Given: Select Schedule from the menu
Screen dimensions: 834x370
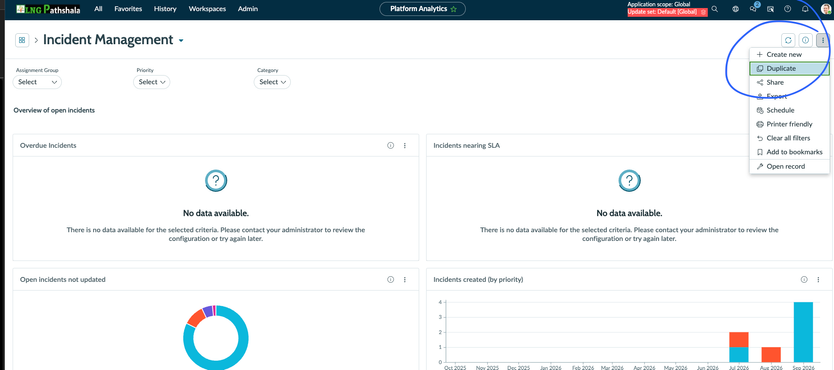Looking at the screenshot, I should [x=789, y=110].
